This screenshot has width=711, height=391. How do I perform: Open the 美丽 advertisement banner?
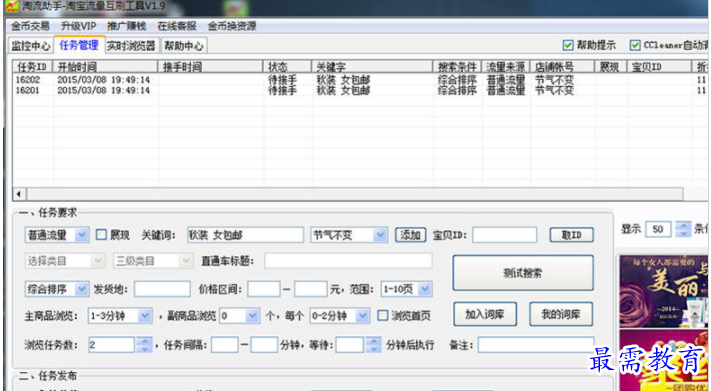[663, 291]
